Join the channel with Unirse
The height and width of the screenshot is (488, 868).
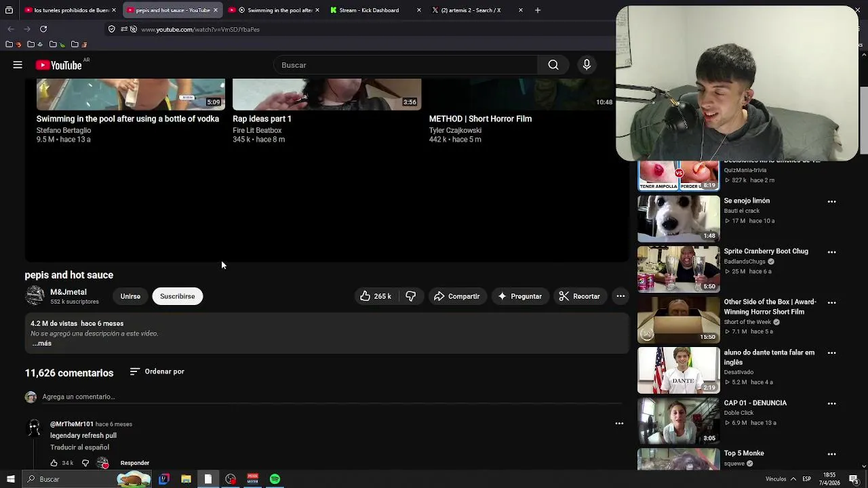(130, 296)
